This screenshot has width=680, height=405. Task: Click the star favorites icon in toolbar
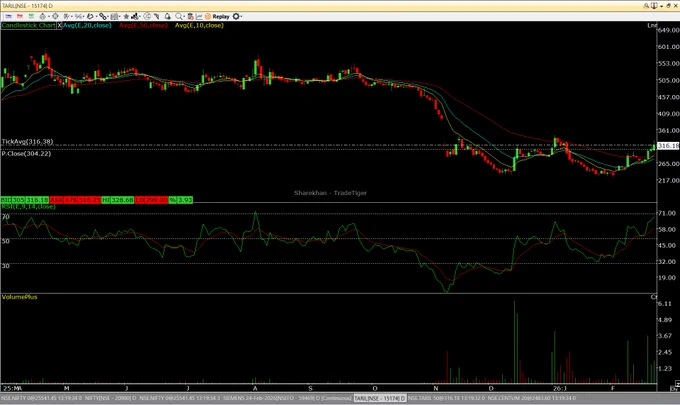(127, 16)
